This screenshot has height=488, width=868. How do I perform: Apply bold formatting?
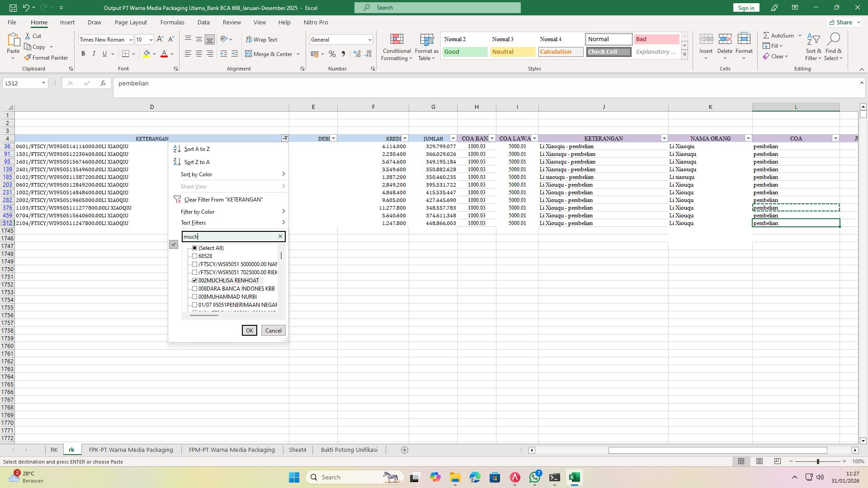83,53
